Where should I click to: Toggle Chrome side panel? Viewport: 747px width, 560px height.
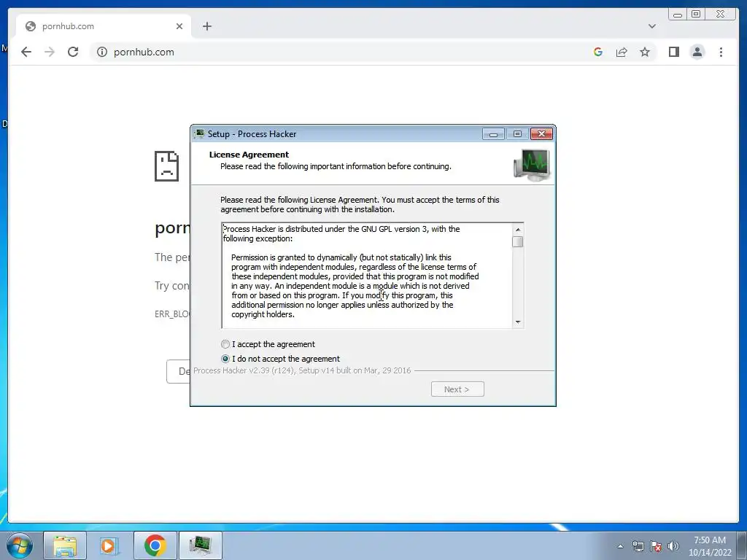click(673, 52)
